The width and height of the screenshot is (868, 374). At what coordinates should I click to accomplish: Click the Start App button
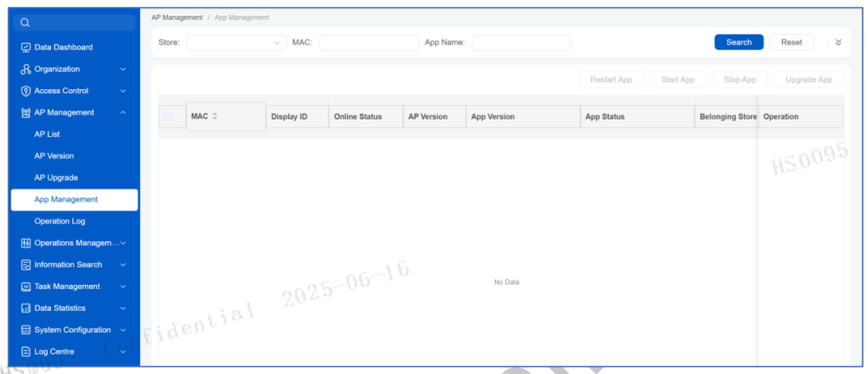pos(678,80)
